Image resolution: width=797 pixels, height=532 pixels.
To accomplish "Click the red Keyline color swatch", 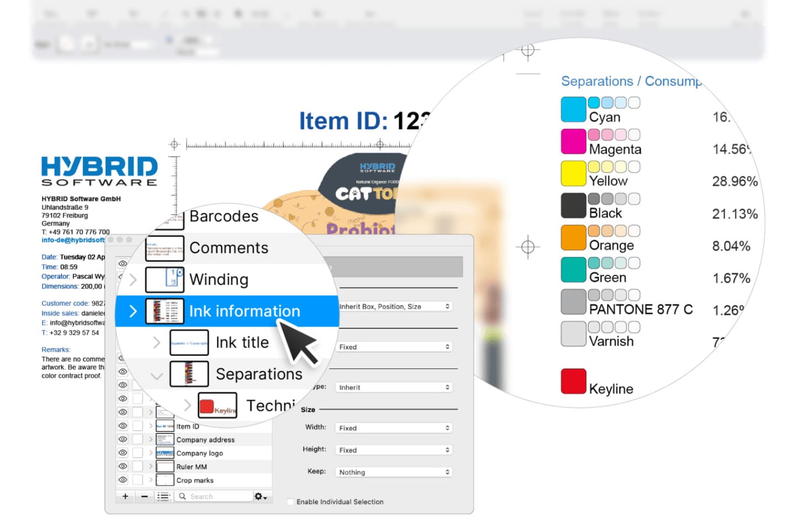I will click(574, 381).
